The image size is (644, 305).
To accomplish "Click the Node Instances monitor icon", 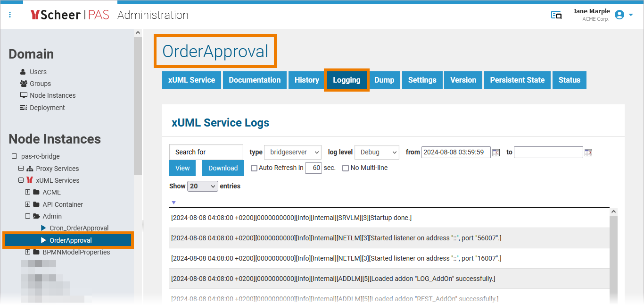I will click(x=24, y=95).
